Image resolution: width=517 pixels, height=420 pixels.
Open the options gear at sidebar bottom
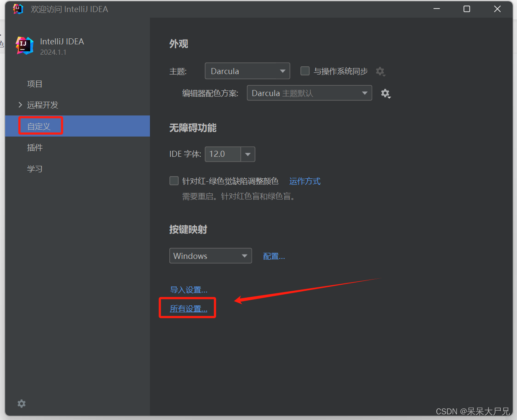tap(22, 404)
